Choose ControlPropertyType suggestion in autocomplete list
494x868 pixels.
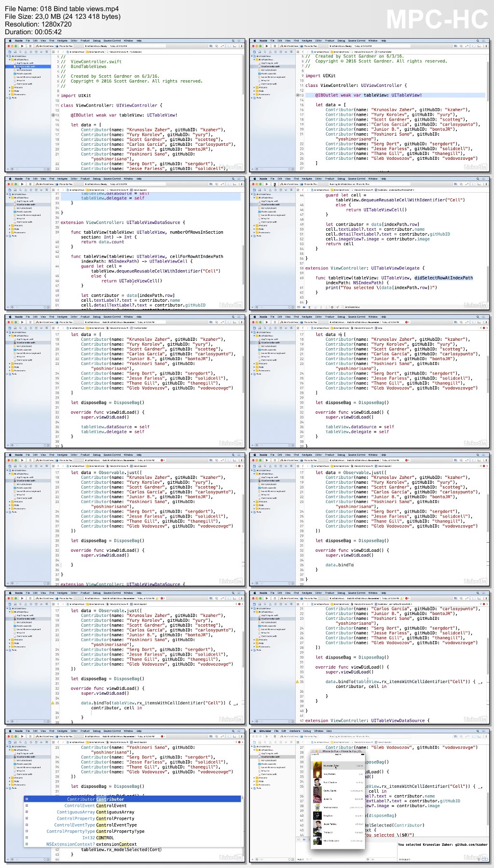[133, 831]
